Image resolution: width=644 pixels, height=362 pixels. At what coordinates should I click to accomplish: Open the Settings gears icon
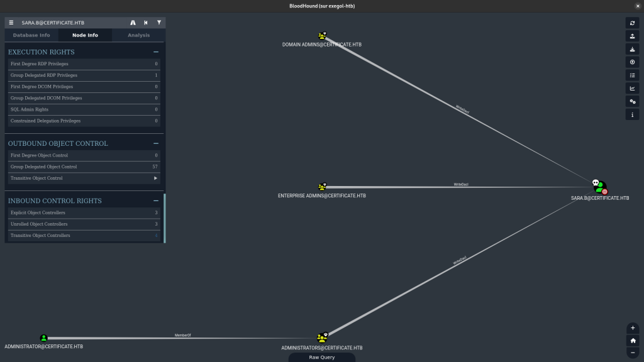click(633, 102)
